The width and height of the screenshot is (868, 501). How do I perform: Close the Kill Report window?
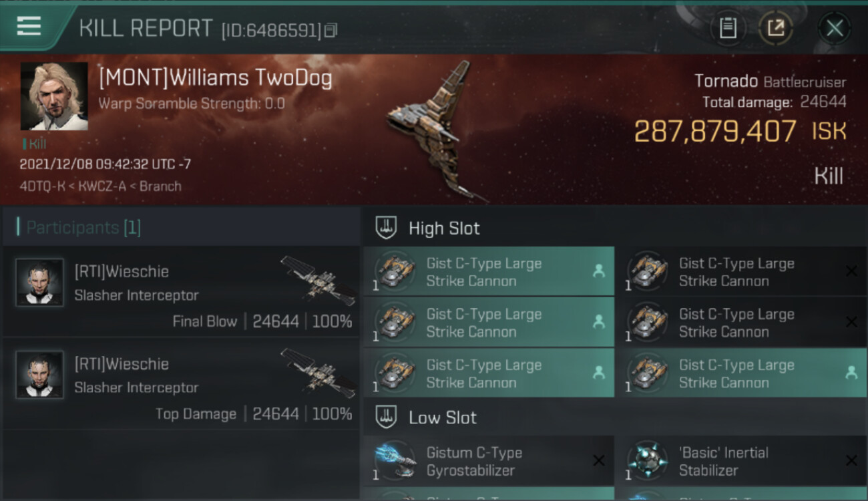(835, 28)
